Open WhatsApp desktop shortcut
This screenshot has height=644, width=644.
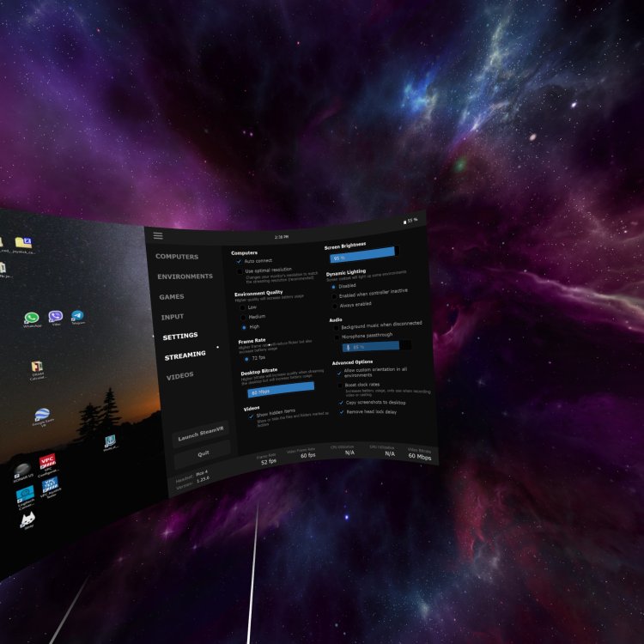click(32, 319)
